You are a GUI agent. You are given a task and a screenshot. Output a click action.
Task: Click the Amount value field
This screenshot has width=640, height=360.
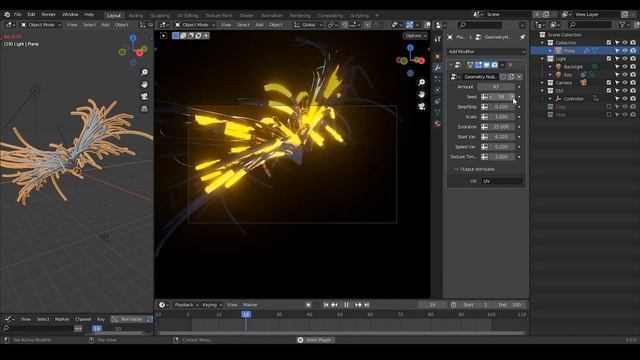[496, 87]
